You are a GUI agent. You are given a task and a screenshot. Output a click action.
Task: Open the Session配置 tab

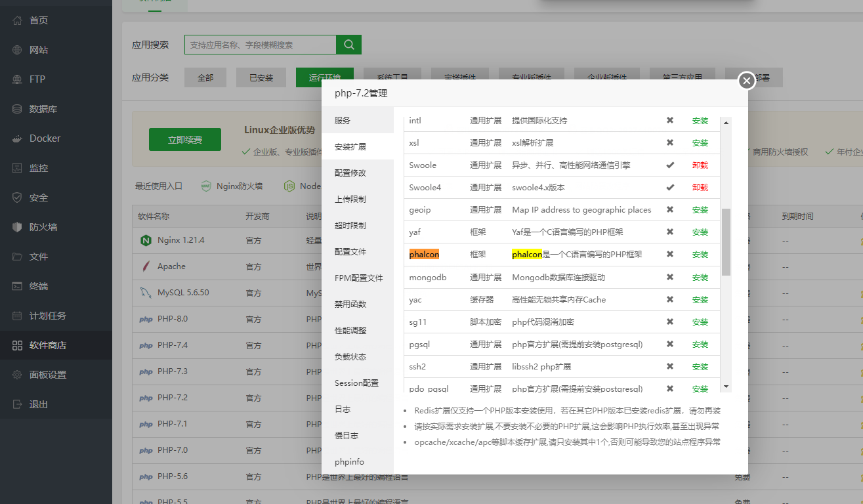(358, 383)
